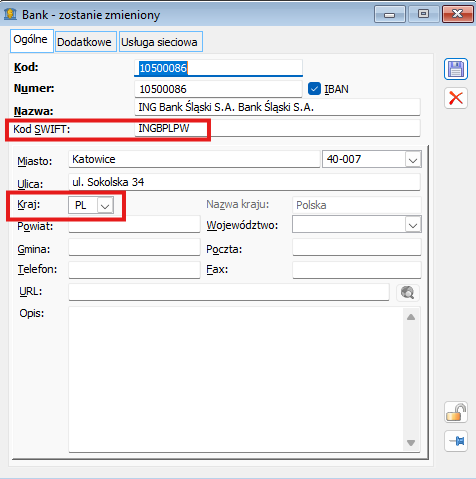476x479 pixels.
Task: Focus the Kod SWIFT field
Action: click(x=277, y=128)
